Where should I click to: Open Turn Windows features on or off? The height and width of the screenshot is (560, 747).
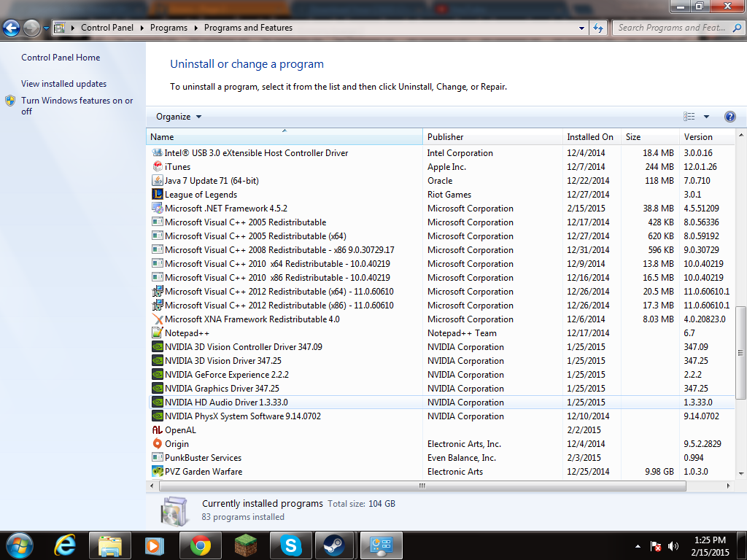coord(77,106)
